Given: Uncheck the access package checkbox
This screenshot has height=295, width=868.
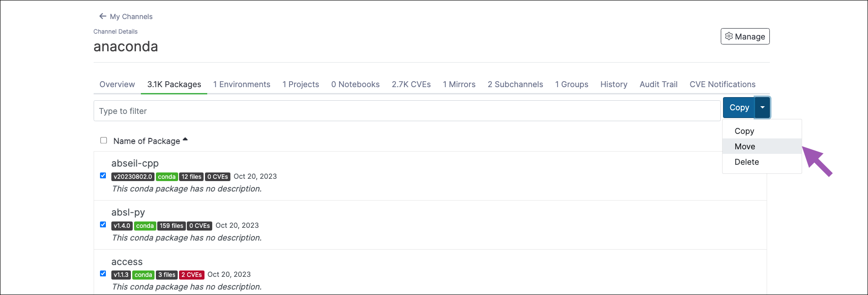Looking at the screenshot, I should pos(103,274).
